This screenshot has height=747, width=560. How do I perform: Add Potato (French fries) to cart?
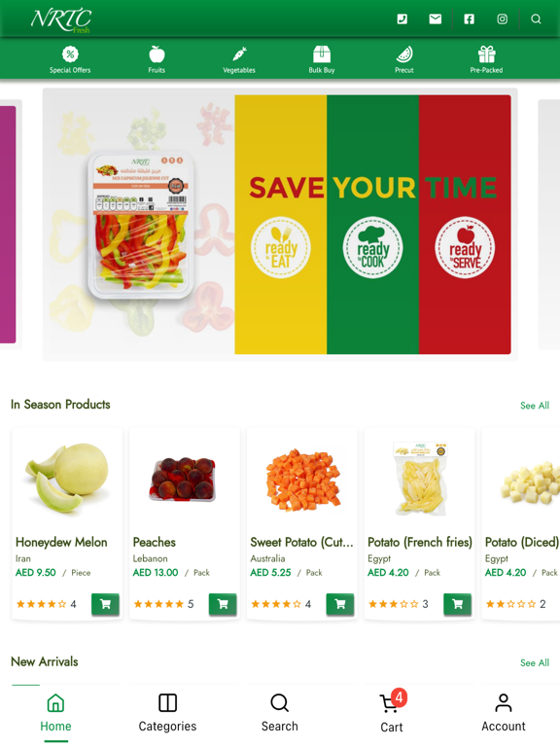pos(457,604)
